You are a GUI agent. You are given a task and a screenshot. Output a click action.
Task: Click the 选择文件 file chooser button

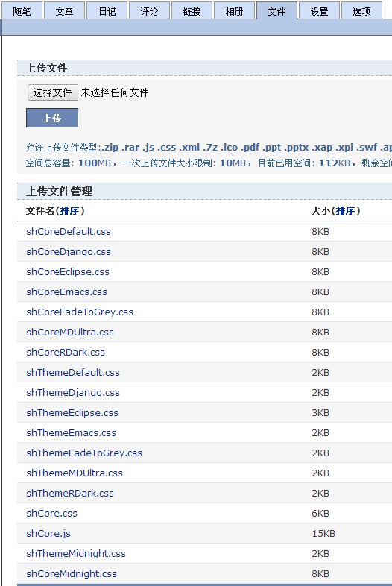click(x=52, y=92)
